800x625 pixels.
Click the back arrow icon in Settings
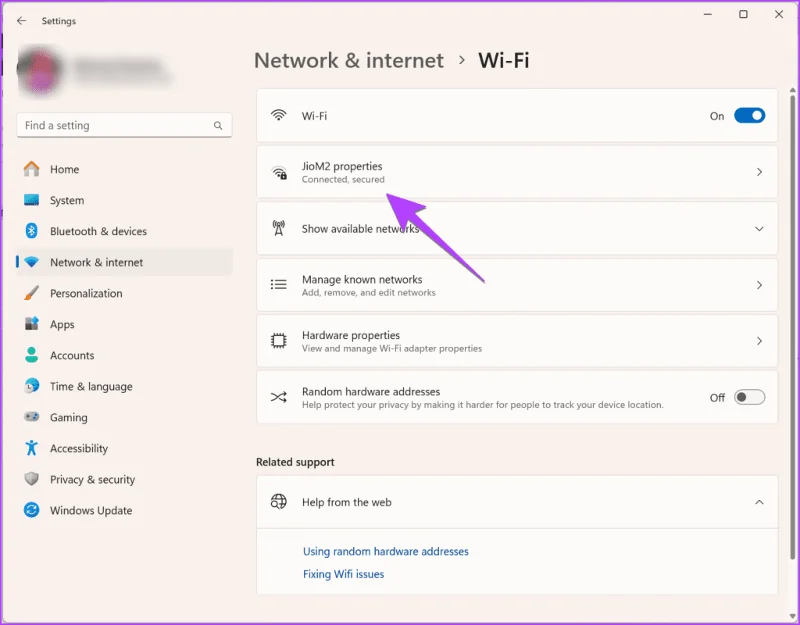tap(21, 20)
